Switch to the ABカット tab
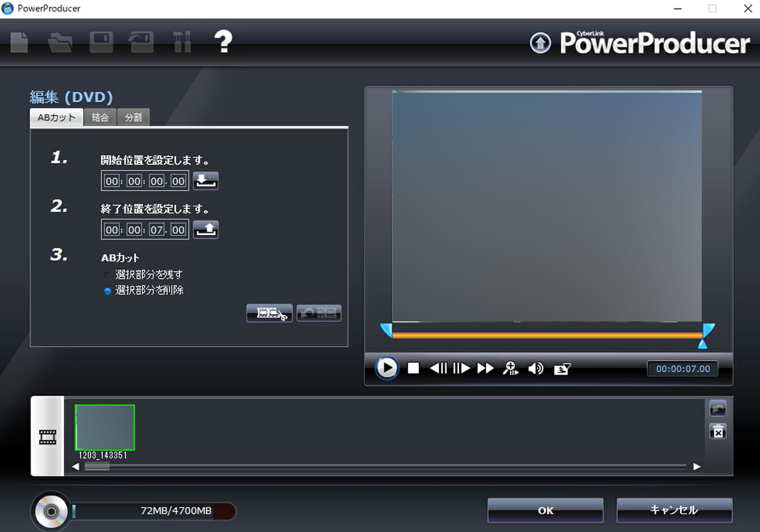 point(57,118)
